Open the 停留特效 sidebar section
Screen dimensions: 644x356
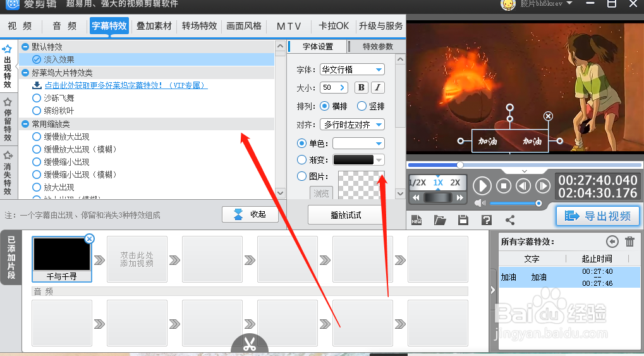pyautogui.click(x=8, y=120)
